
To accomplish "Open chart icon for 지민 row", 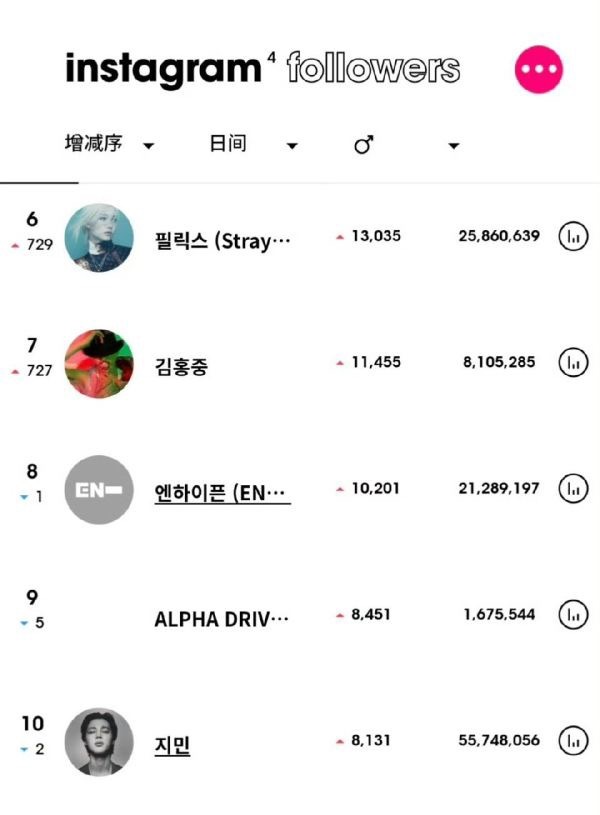I will tap(573, 741).
